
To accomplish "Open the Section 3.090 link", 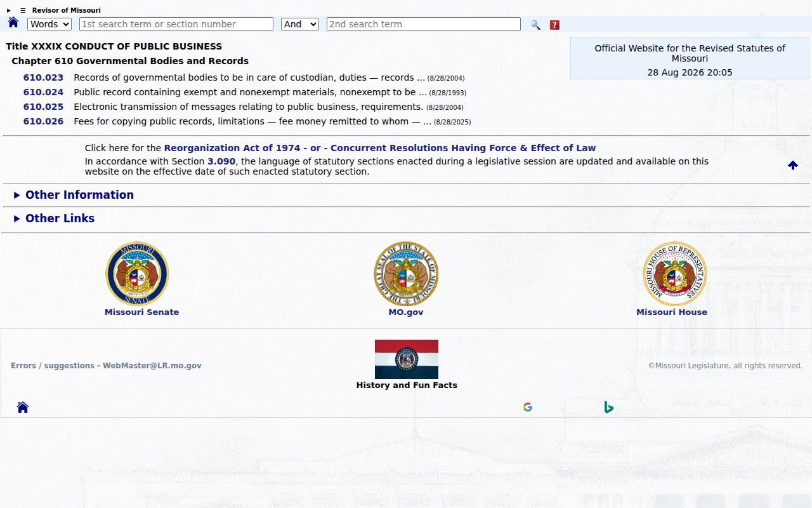I will 221,161.
